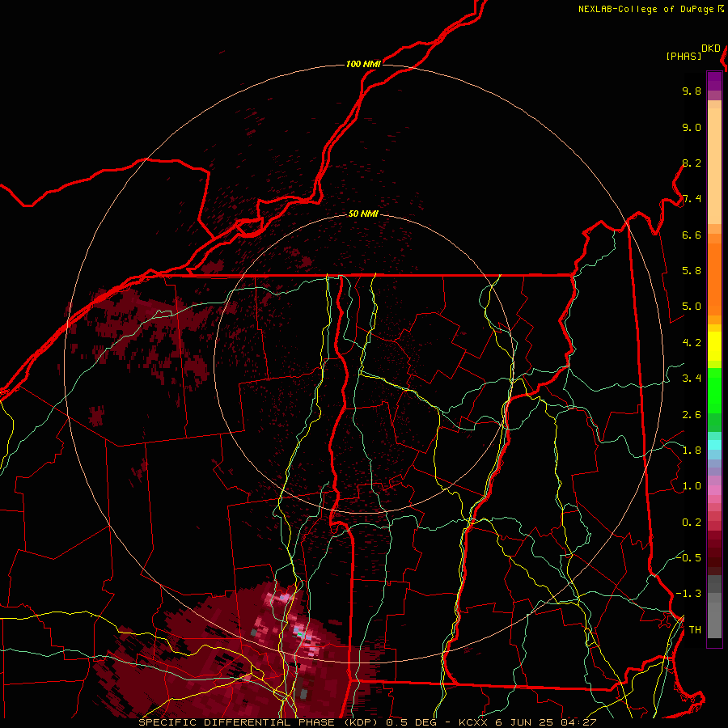This screenshot has width=728, height=728.
Task: Click the 1.0 legend value
Action: [x=692, y=486]
